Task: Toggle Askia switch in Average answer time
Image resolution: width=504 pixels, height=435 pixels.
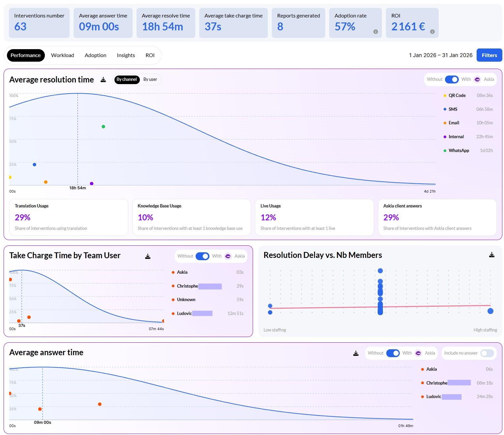Action: click(393, 353)
